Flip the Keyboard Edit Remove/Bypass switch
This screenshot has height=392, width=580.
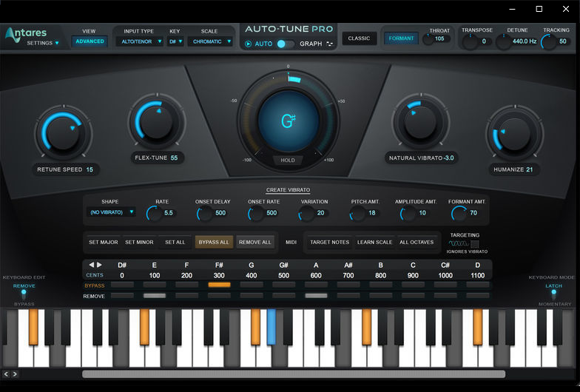point(24,294)
